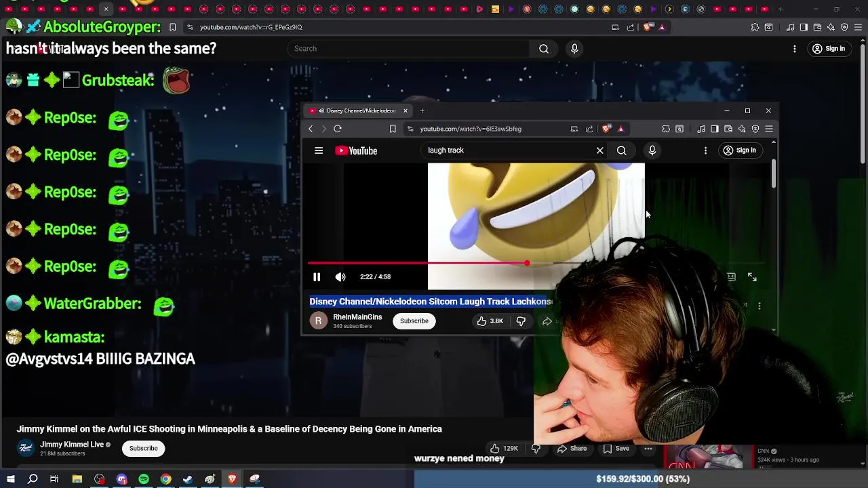Open new tab with outer tab bar plus
Screen dimensions: 868x488
[781, 9]
